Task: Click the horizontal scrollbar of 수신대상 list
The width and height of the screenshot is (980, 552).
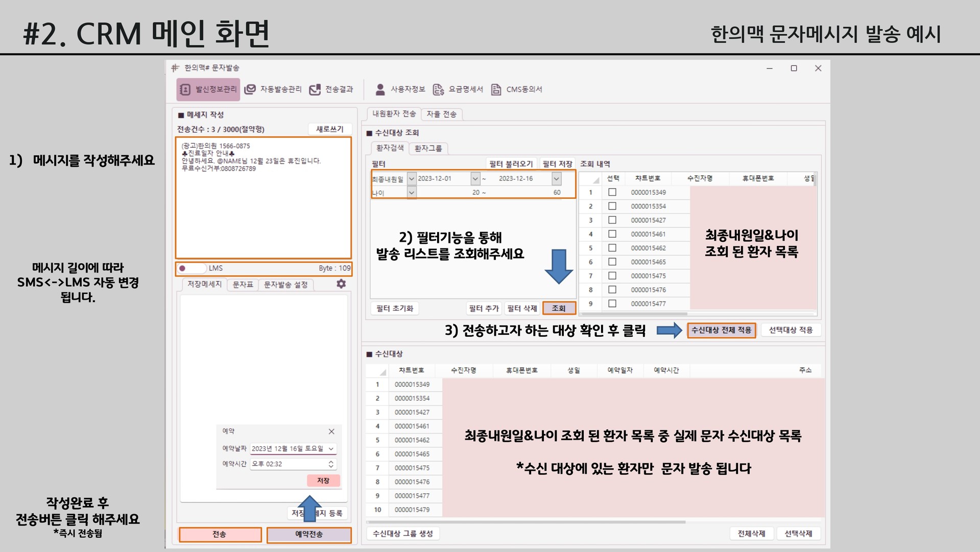Action: coord(526,522)
